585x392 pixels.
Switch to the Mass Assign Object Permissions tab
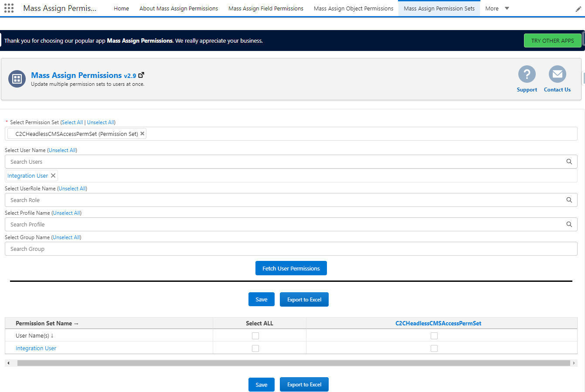[x=353, y=8]
